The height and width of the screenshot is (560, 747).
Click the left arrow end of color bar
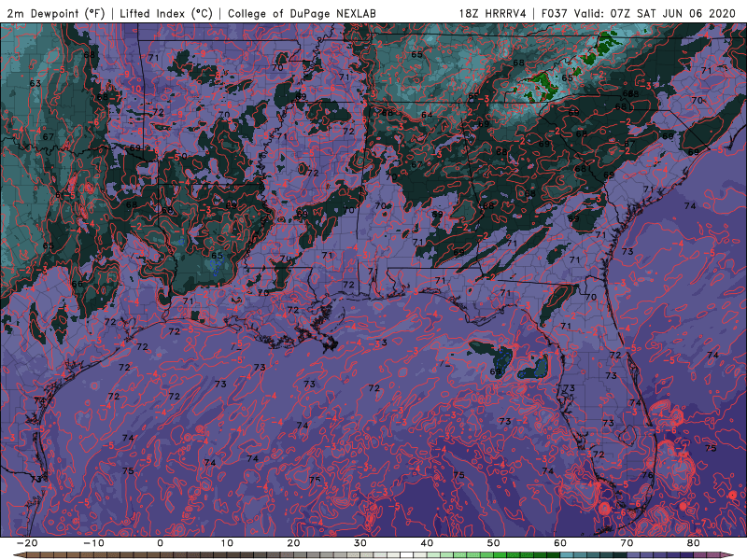pos(19,555)
